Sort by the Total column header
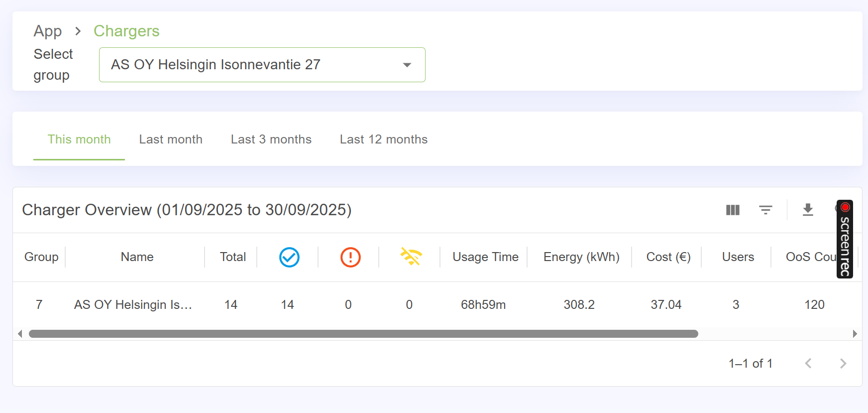The width and height of the screenshot is (868, 413). pyautogui.click(x=233, y=257)
